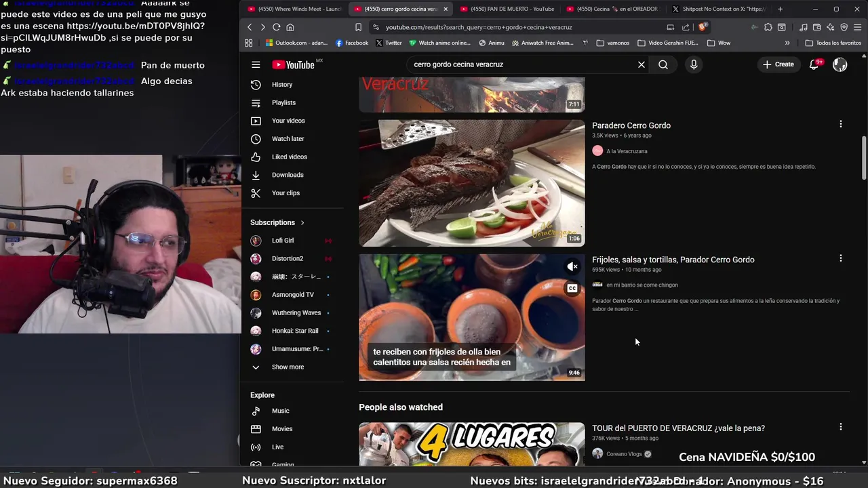Open Movies under Explore
The image size is (868, 488).
tap(282, 429)
